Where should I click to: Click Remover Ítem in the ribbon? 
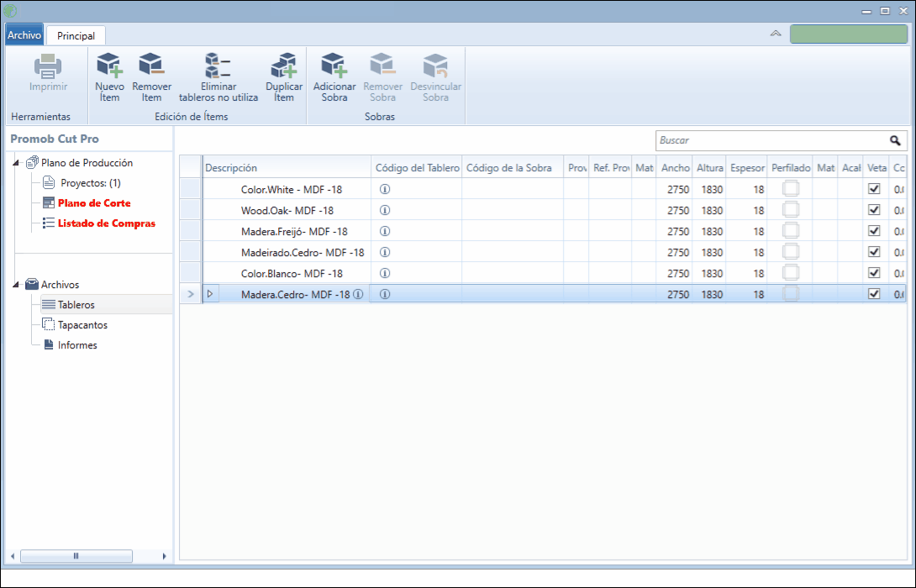(x=151, y=77)
